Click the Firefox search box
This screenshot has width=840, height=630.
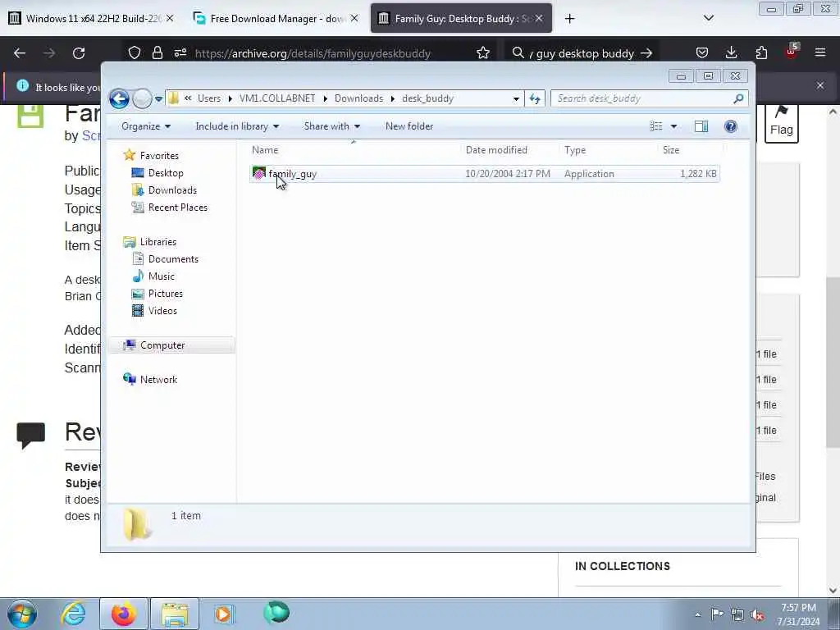[x=583, y=53]
